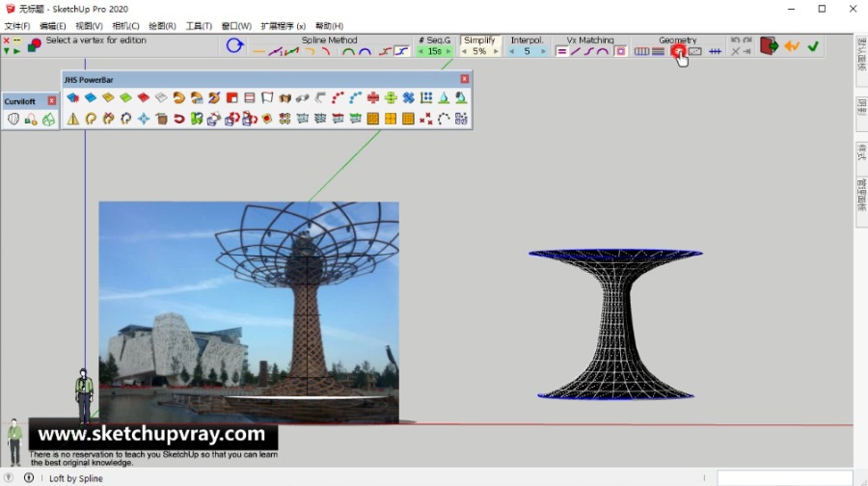
Task: Click the measurements input box in status bar
Action: pos(784,477)
